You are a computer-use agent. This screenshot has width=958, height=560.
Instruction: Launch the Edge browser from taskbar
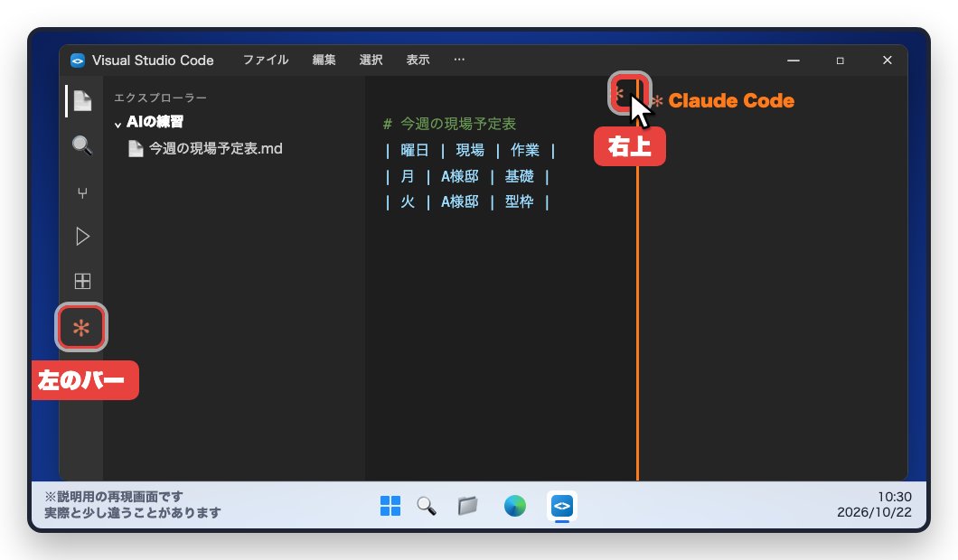(515, 506)
